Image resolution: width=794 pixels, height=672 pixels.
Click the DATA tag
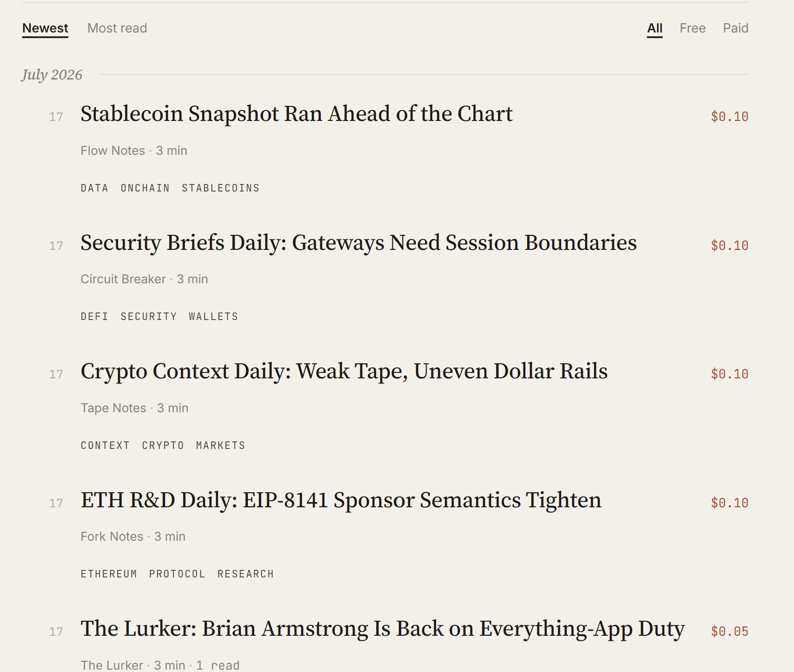[95, 188]
